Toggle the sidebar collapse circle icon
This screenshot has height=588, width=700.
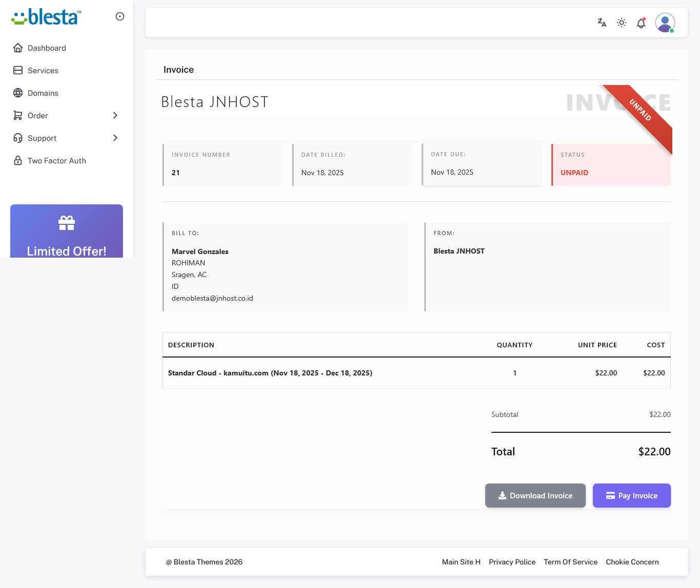click(120, 16)
